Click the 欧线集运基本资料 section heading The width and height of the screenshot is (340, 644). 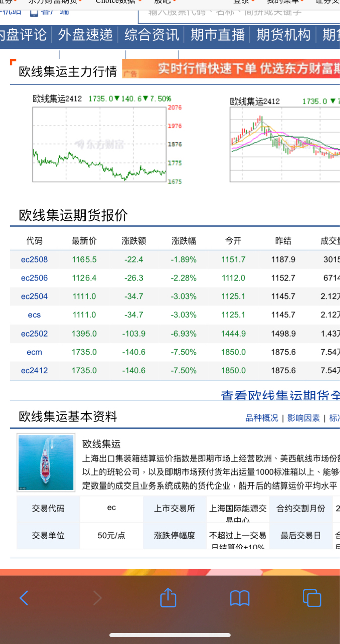coord(68,417)
